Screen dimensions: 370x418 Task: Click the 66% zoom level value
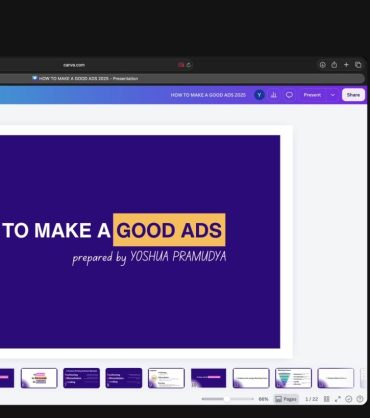(x=263, y=399)
